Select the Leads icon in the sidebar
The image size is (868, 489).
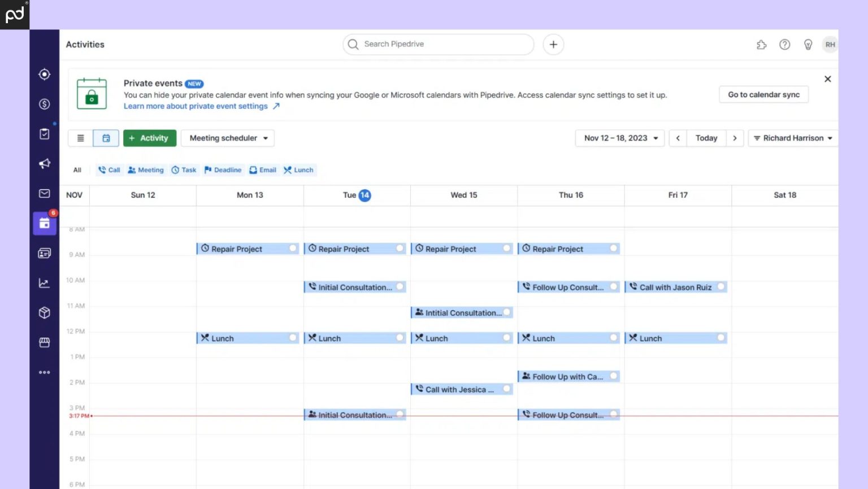tap(44, 74)
